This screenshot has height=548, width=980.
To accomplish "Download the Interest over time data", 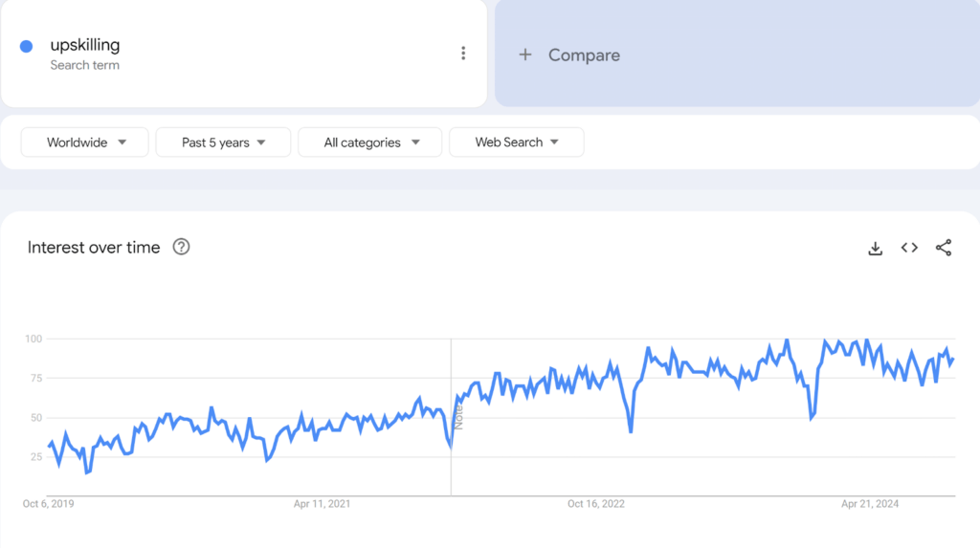I will 875,248.
